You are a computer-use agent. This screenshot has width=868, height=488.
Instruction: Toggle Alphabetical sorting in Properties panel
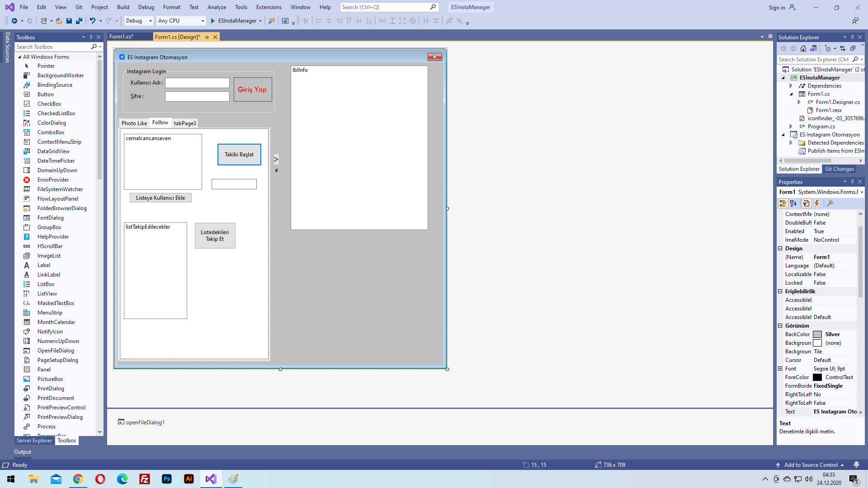point(793,203)
